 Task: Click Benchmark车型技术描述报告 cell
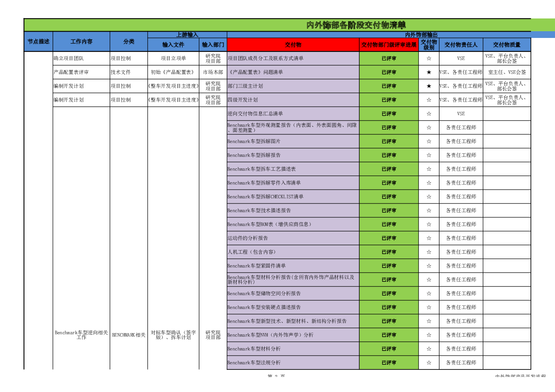pos(293,211)
